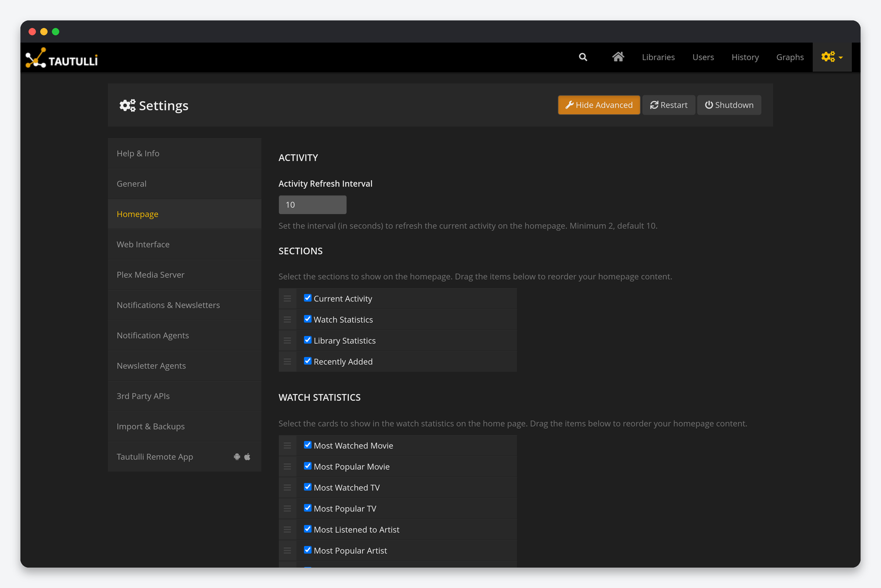Select Import & Backups settings tab
The image size is (881, 588).
[x=184, y=426]
